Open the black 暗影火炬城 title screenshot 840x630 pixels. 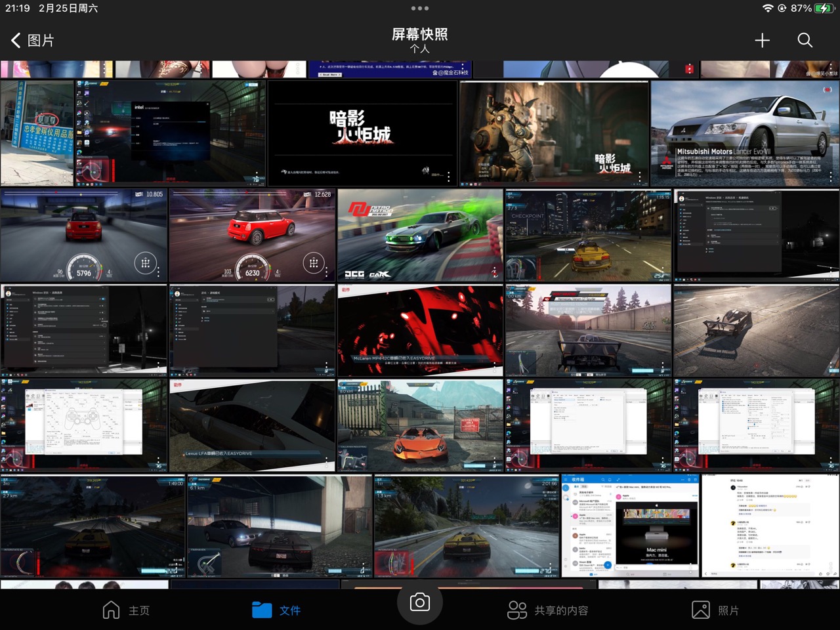(x=362, y=133)
